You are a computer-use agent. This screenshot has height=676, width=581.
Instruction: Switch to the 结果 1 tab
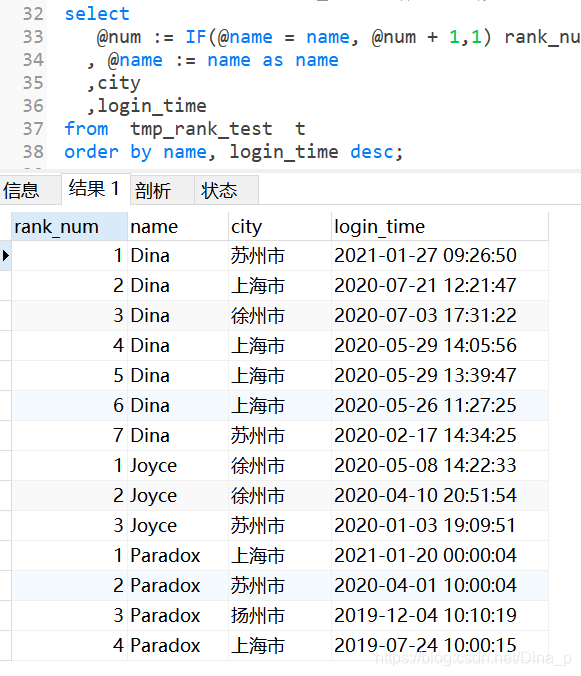point(96,189)
